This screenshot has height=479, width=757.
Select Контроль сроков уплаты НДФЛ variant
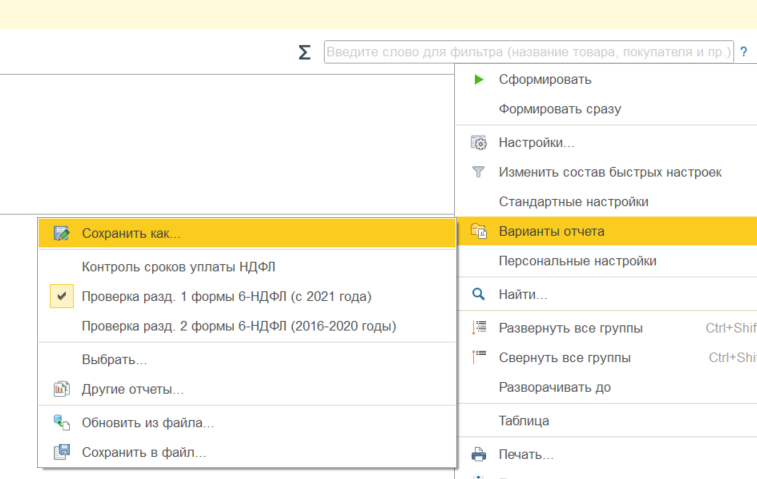tap(178, 266)
